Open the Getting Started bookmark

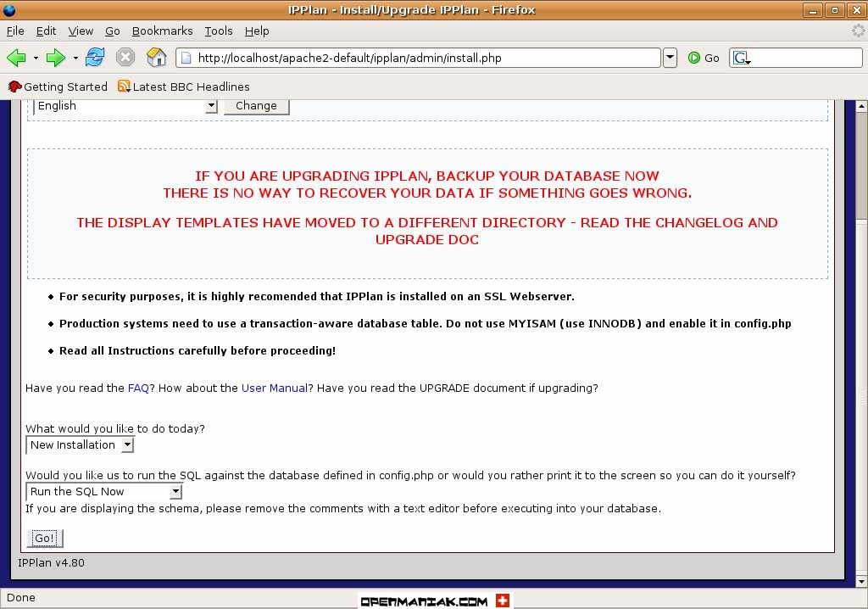[58, 87]
